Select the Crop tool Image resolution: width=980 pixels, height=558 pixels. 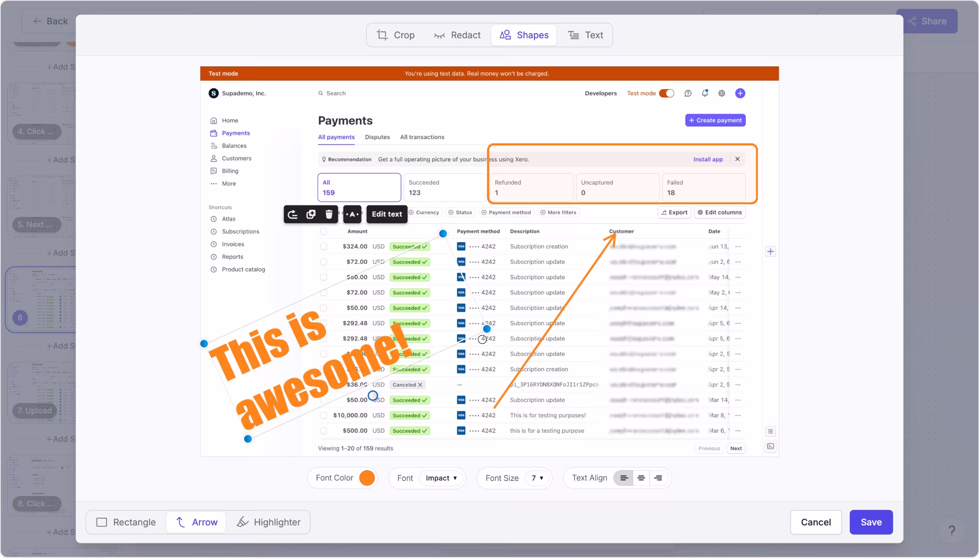point(397,35)
